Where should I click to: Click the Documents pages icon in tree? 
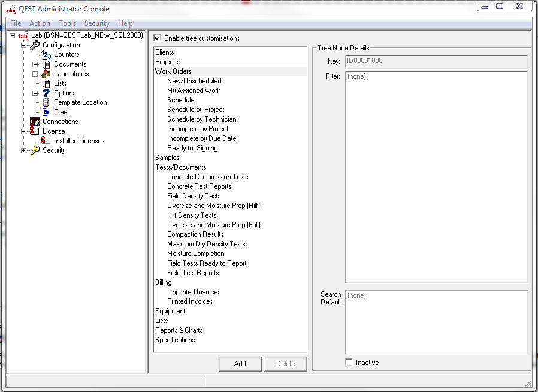[46, 64]
